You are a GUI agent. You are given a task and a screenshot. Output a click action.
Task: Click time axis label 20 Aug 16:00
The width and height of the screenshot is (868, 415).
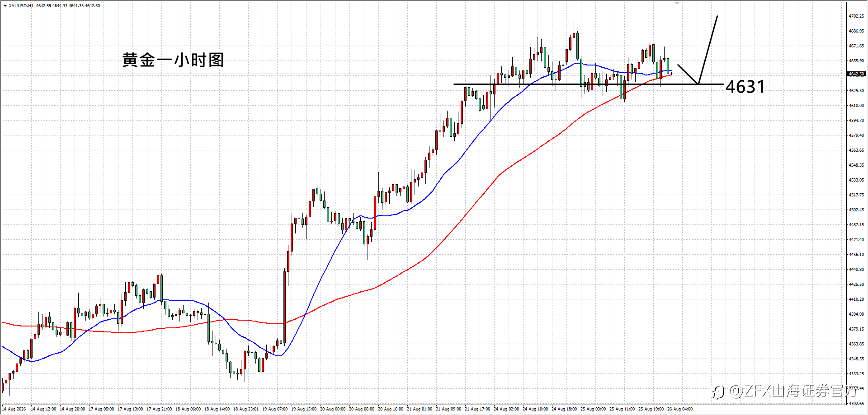click(x=391, y=410)
